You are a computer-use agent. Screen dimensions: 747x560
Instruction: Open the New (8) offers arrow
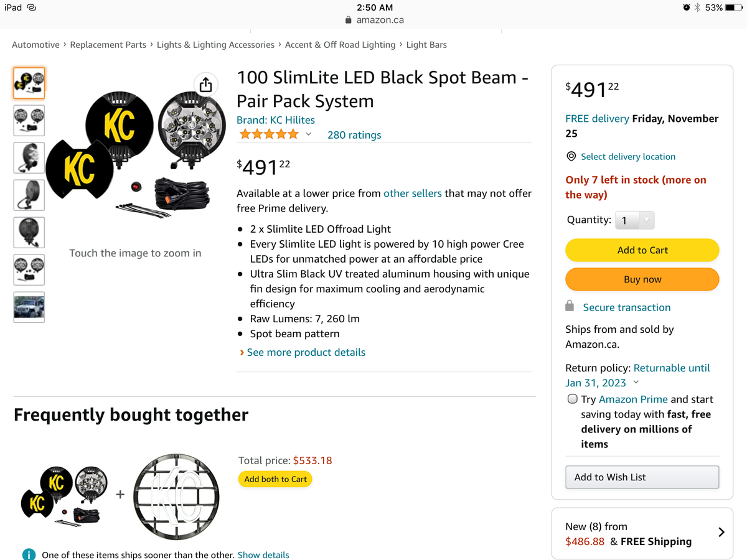[x=721, y=532]
